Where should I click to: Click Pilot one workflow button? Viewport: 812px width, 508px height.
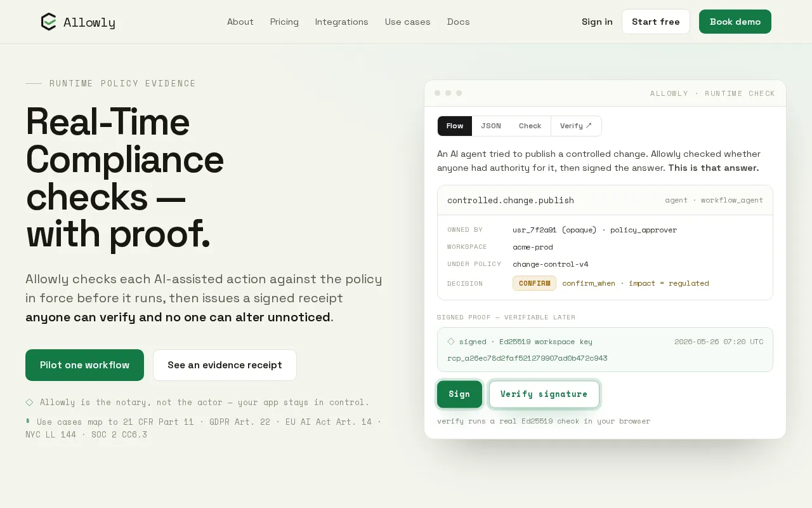click(x=84, y=365)
